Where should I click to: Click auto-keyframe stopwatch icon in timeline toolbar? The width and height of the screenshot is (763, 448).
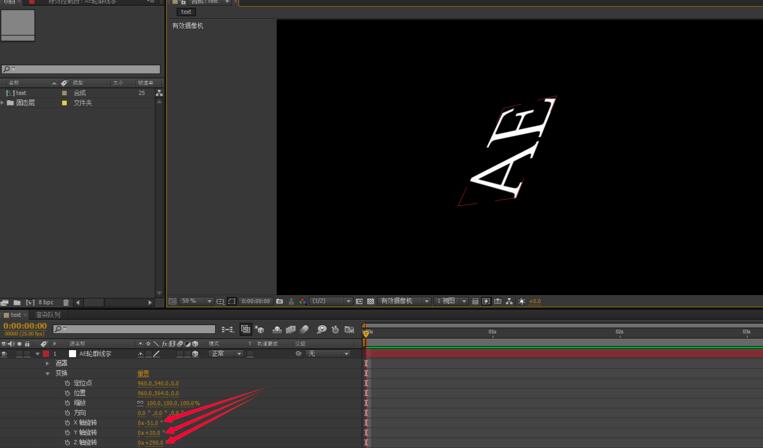pyautogui.click(x=335, y=329)
